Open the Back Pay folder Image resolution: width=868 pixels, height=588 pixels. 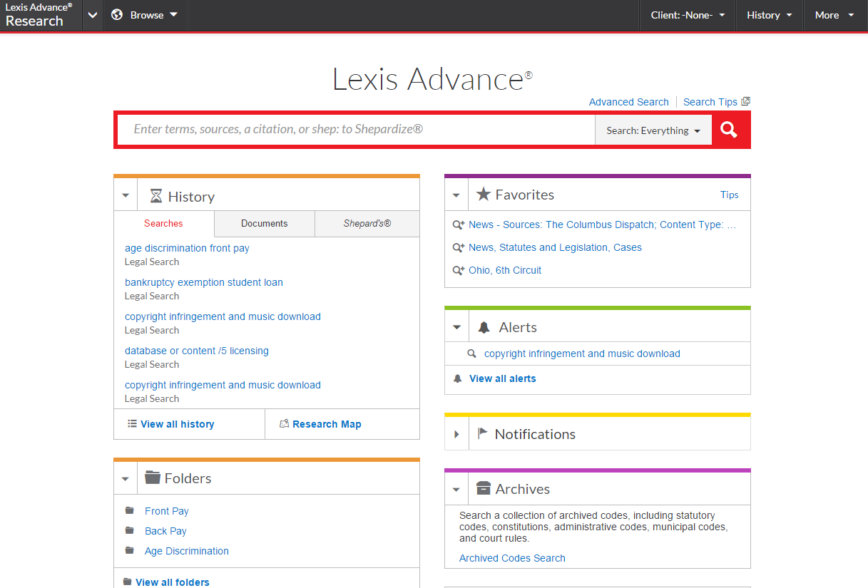165,531
